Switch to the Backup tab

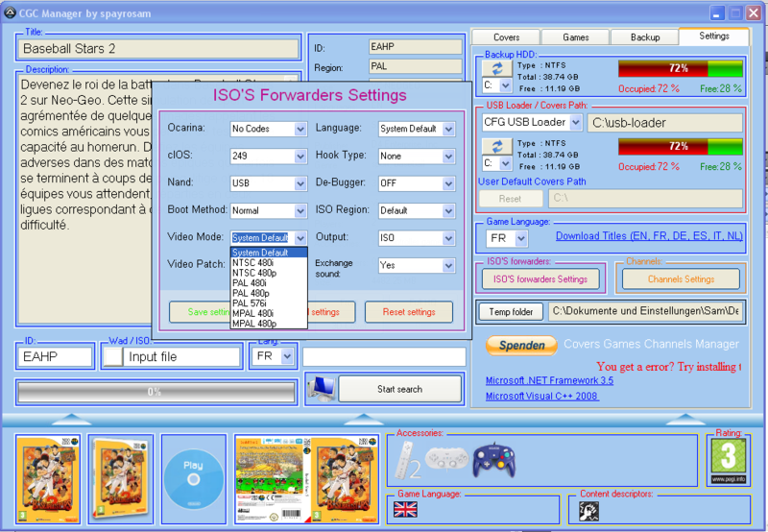click(644, 37)
